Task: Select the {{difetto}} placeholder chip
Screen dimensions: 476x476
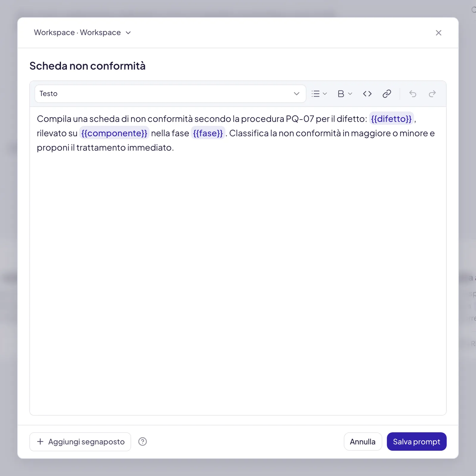Action: 391,119
